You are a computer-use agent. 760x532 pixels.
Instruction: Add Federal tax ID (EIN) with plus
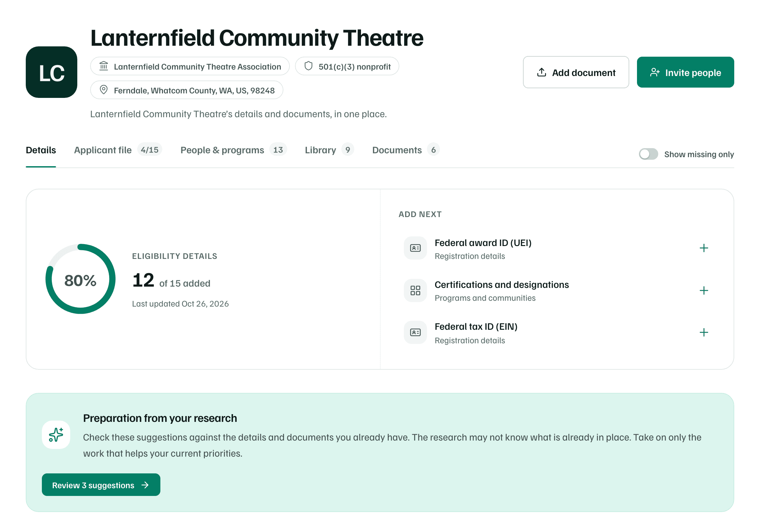coord(703,332)
